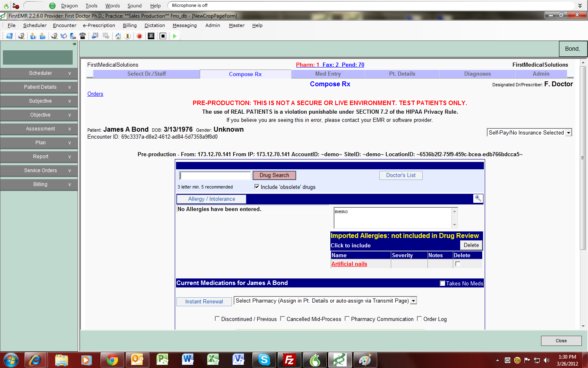
Task: Open FileZilla from the taskbar
Action: (289, 360)
